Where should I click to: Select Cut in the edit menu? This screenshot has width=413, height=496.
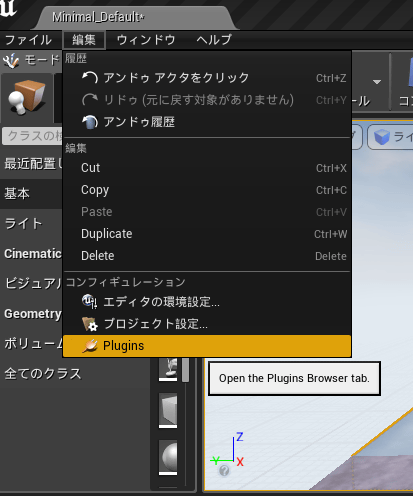pyautogui.click(x=207, y=168)
